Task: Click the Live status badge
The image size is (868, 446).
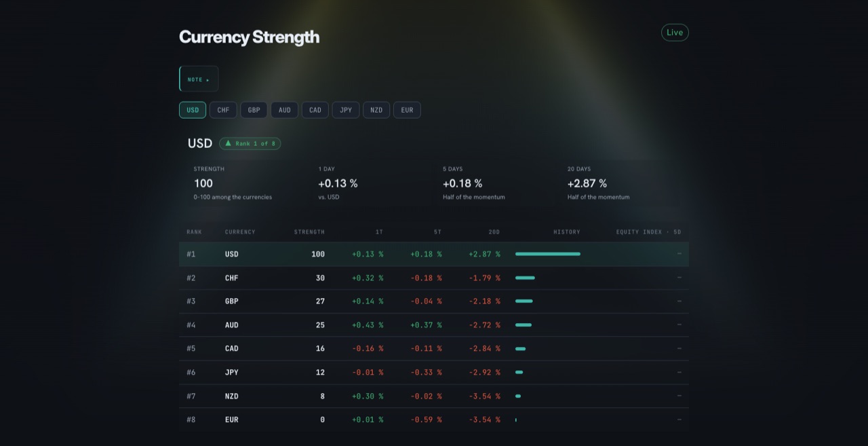Action: click(675, 33)
